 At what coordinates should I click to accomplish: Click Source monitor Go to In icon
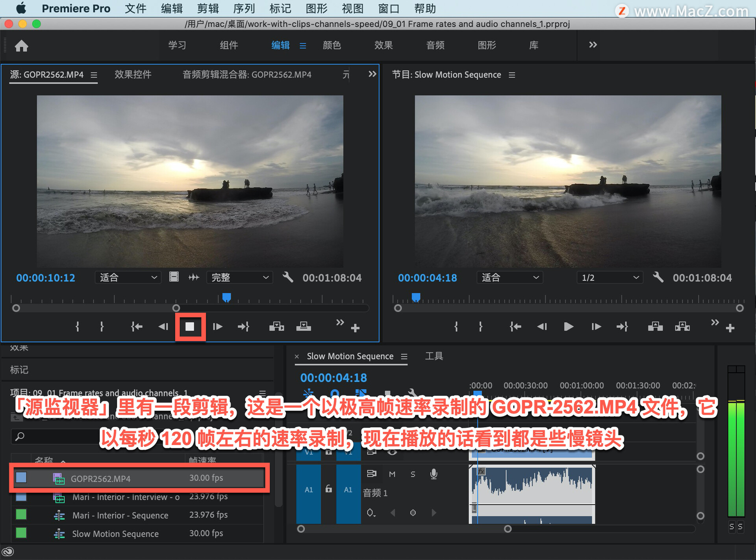coord(137,327)
